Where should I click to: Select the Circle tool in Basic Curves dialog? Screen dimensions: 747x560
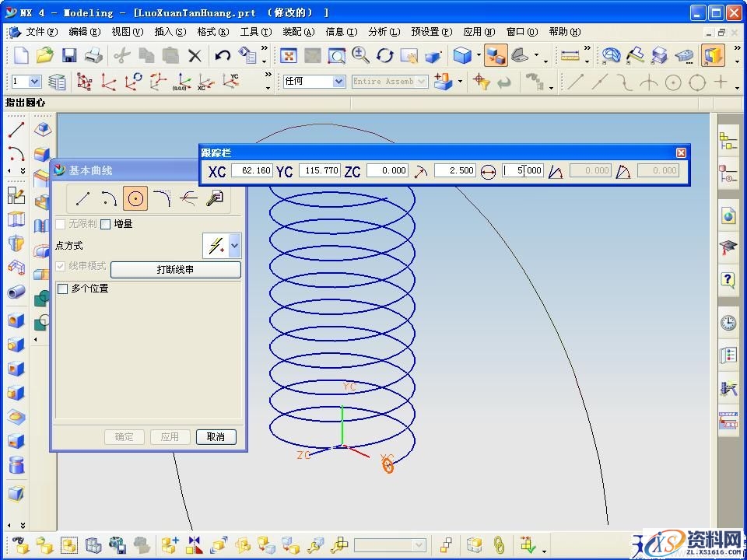pyautogui.click(x=135, y=199)
